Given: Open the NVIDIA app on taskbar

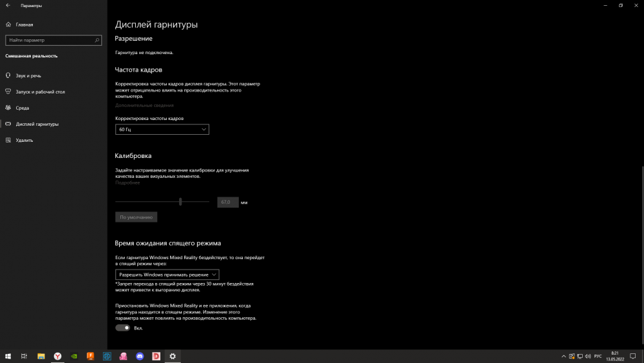Looking at the screenshot, I should 74,357.
